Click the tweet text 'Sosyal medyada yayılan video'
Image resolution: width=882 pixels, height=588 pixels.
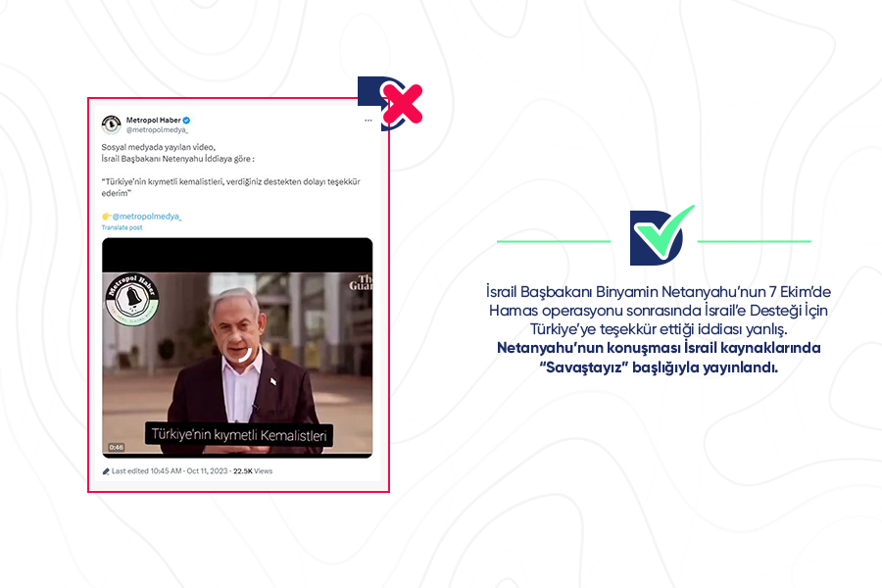tap(158, 147)
